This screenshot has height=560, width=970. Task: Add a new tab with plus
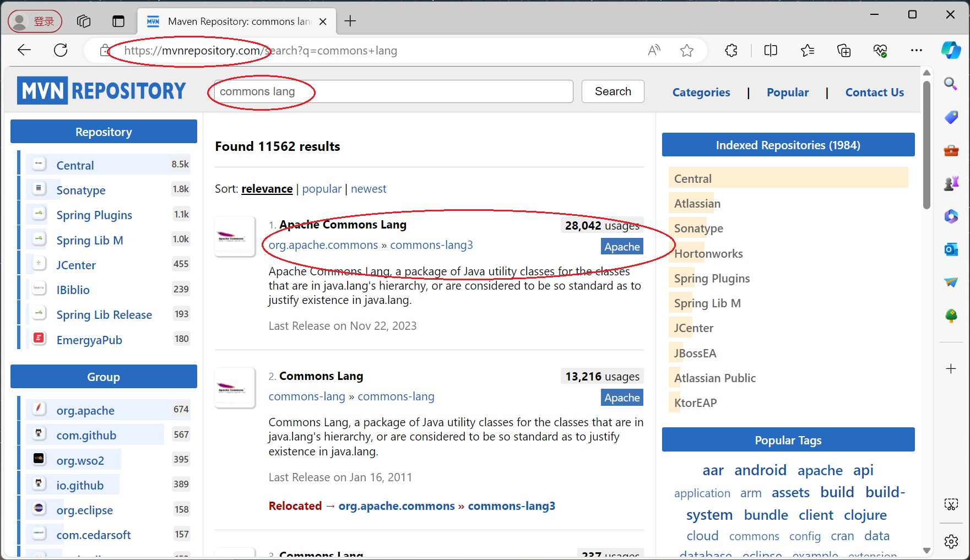click(350, 21)
